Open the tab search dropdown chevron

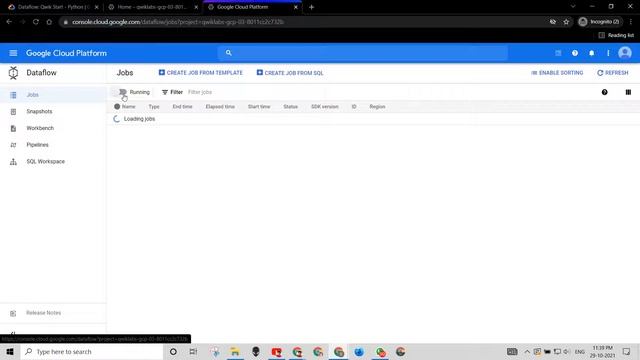[x=573, y=7]
